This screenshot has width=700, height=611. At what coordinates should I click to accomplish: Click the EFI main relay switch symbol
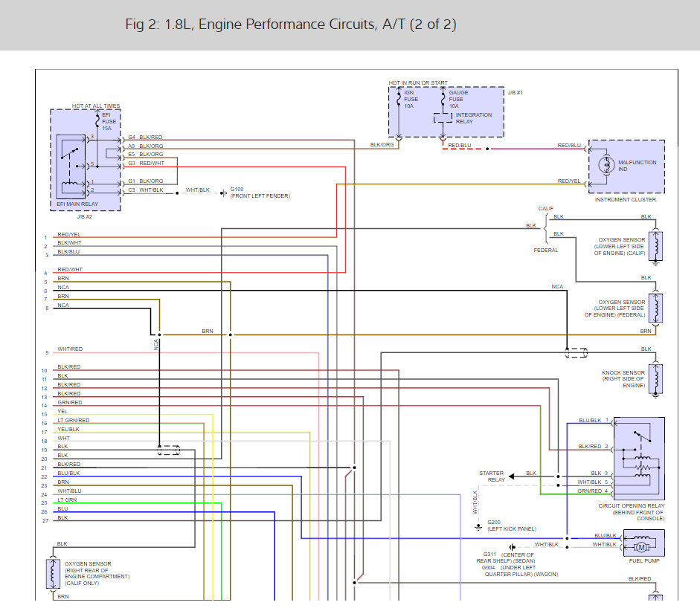(x=71, y=167)
